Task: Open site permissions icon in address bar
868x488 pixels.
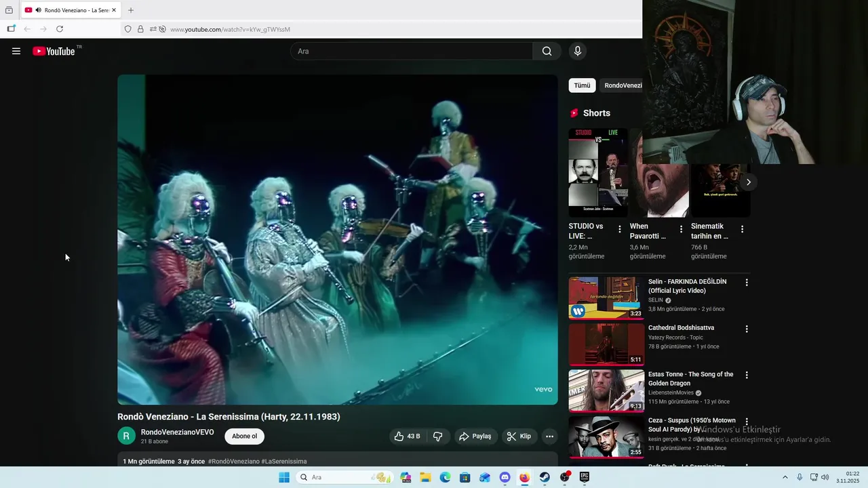Action: [x=153, y=29]
